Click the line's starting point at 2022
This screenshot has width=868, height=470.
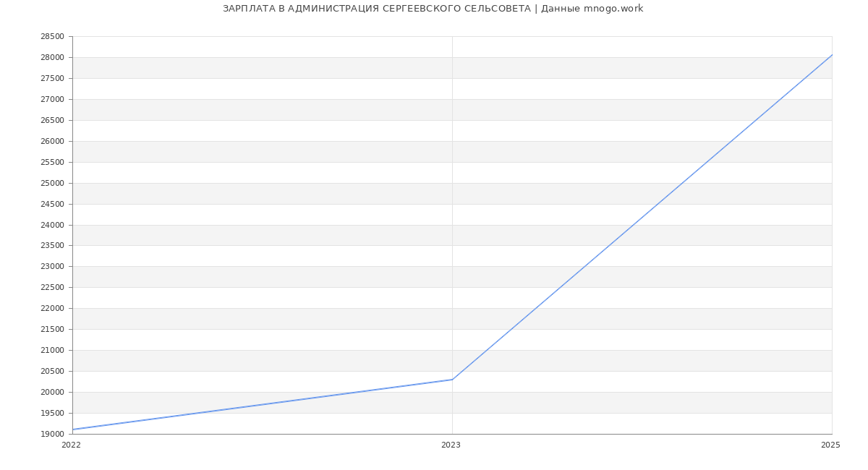click(x=73, y=430)
